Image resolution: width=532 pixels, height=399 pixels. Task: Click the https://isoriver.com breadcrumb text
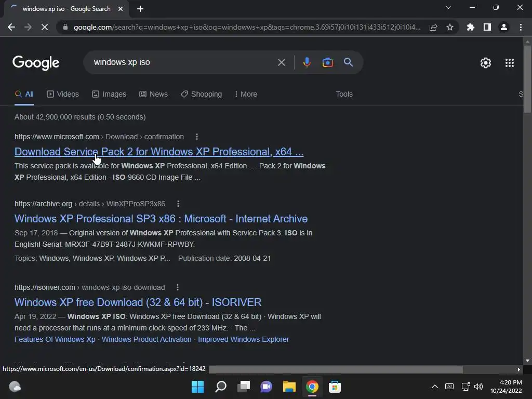click(45, 287)
